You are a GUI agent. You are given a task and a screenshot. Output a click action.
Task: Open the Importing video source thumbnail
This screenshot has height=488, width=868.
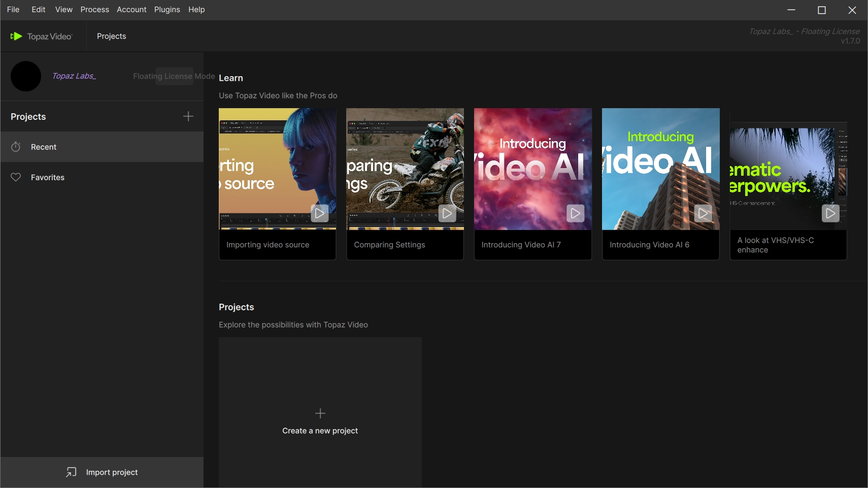278,169
